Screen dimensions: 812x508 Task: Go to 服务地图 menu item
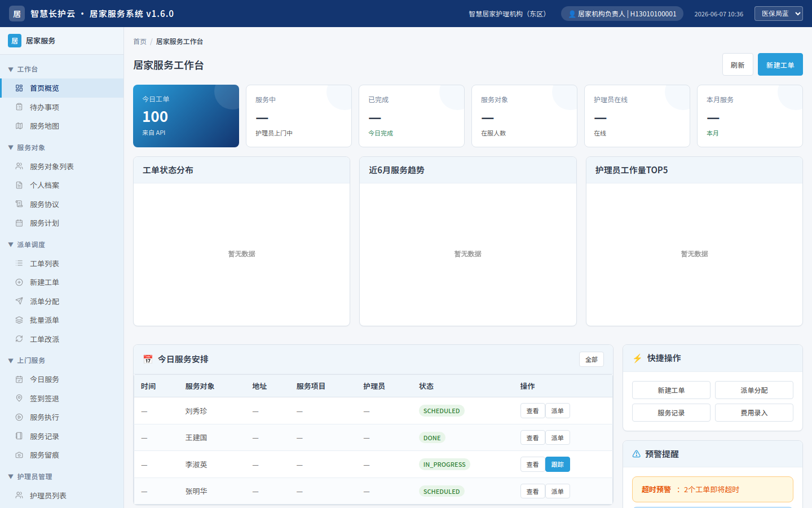(x=62, y=126)
